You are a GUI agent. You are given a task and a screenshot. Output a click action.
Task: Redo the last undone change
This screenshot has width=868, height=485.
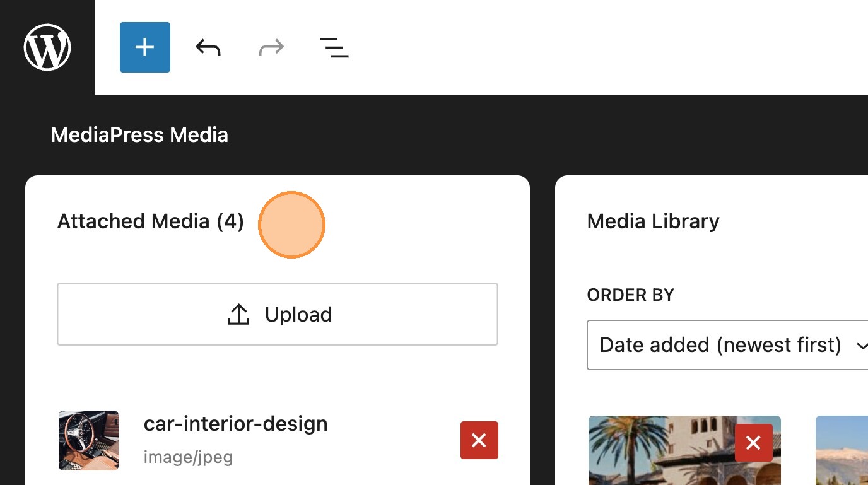(271, 47)
